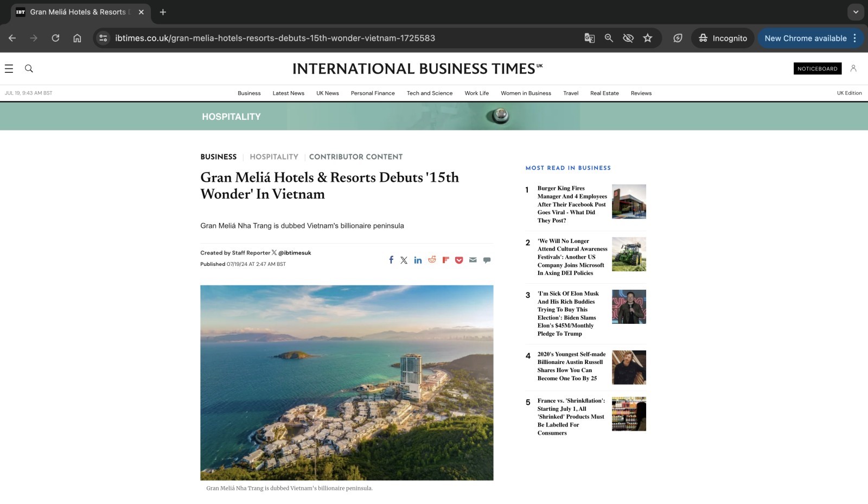Open the NOTICEBOARD button

[817, 68]
